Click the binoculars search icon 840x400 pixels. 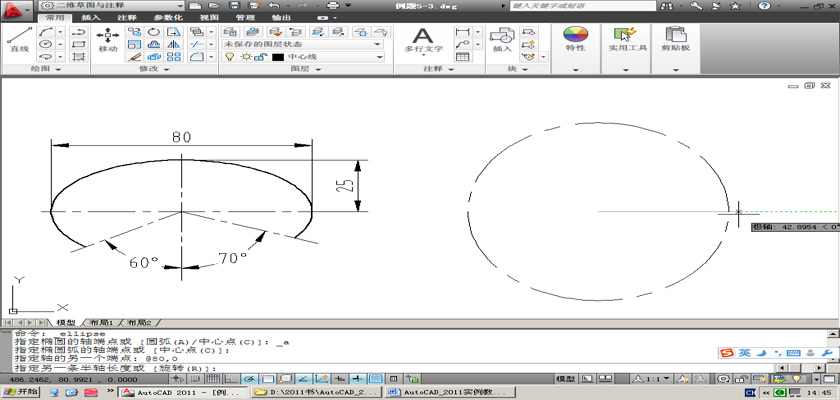click(666, 6)
